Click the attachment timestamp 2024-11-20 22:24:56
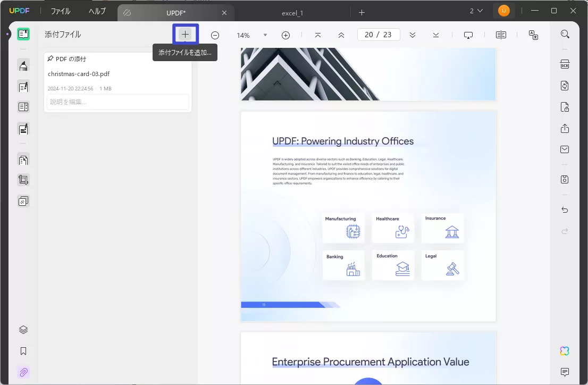 tap(71, 89)
